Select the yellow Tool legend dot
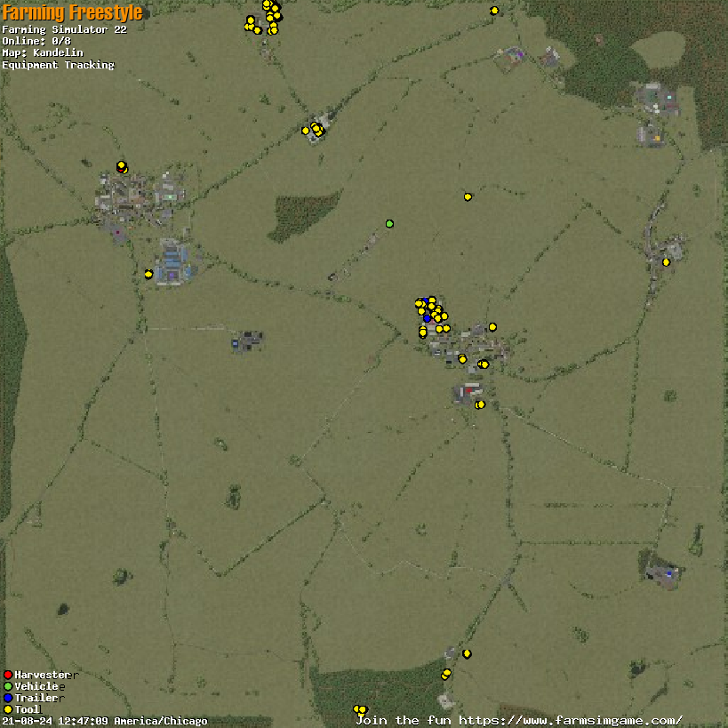The image size is (728, 728). 8,709
